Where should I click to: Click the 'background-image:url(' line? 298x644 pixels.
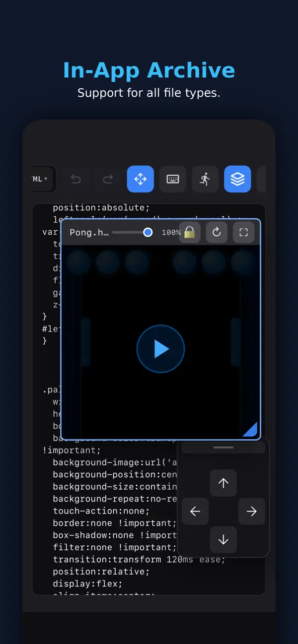coord(115,462)
